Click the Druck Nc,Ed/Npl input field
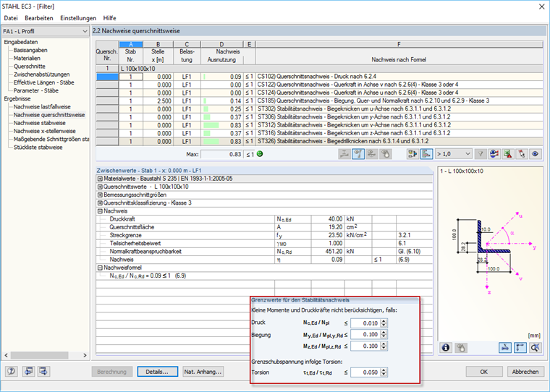Image resolution: width=550 pixels, height=392 pixels. pyautogui.click(x=365, y=323)
